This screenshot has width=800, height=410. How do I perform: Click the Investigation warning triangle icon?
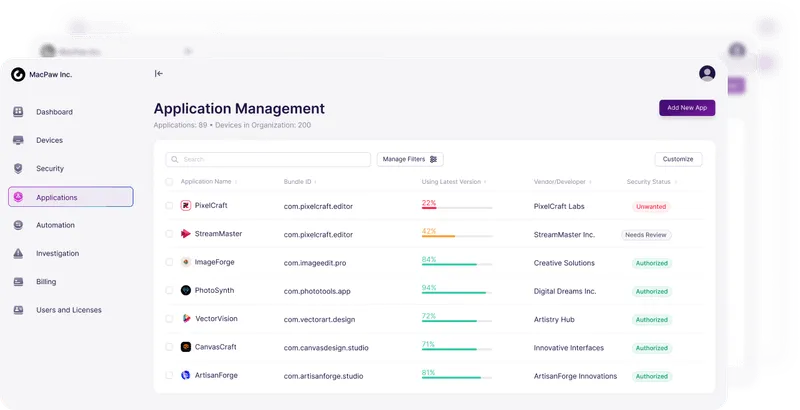(x=18, y=253)
